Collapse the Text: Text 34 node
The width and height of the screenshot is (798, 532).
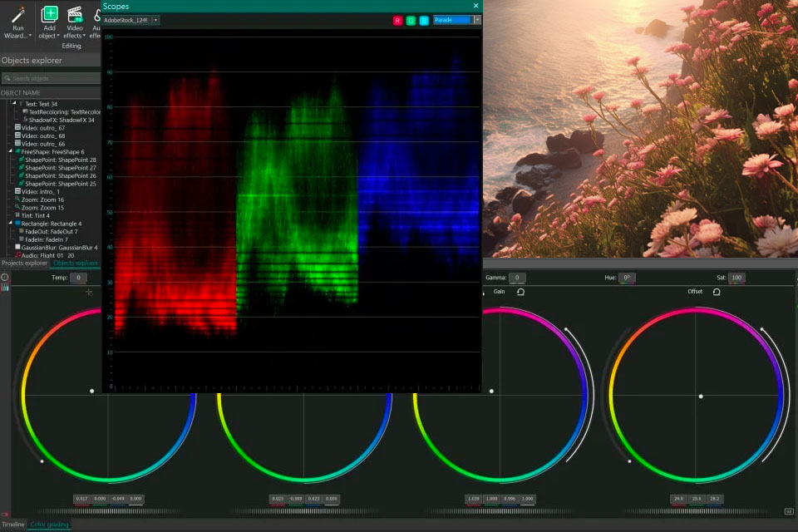pyautogui.click(x=14, y=103)
